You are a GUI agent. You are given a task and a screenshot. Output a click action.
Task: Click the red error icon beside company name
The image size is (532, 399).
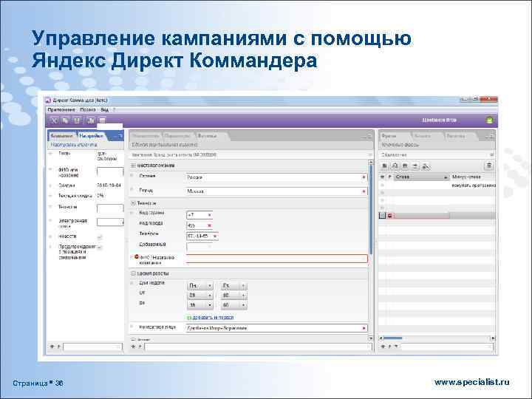[x=137, y=257]
